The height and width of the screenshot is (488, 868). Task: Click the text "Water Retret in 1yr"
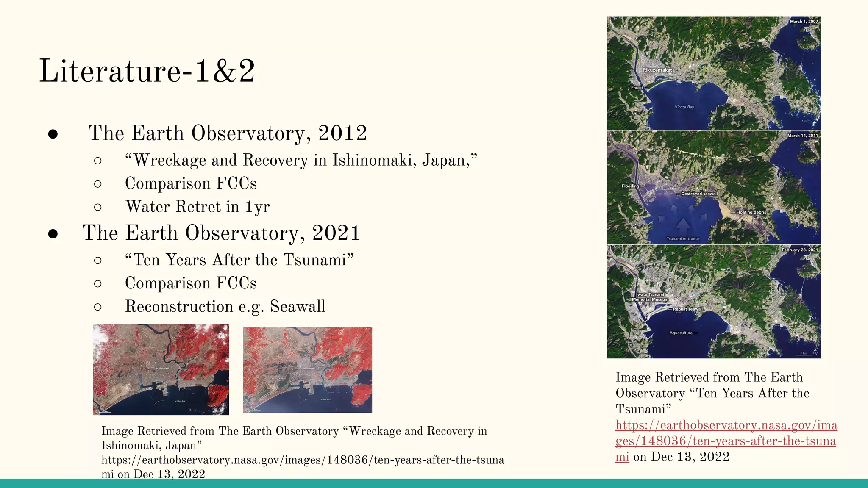198,207
